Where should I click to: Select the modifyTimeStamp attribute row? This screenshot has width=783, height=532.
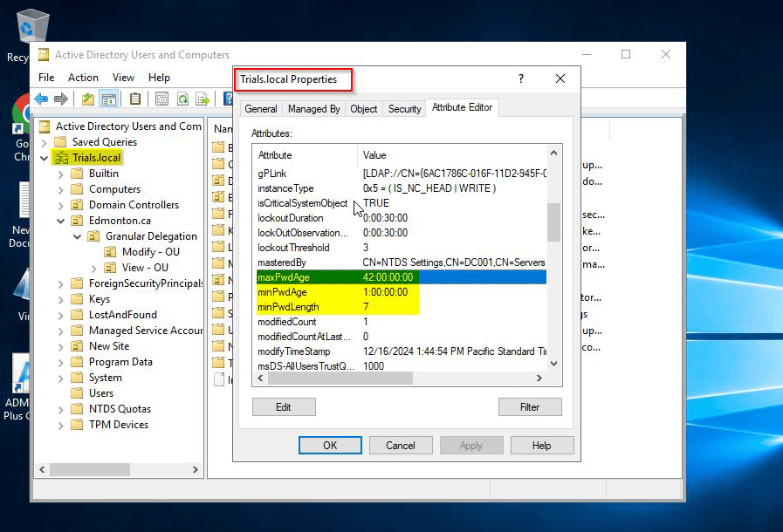[x=401, y=351]
